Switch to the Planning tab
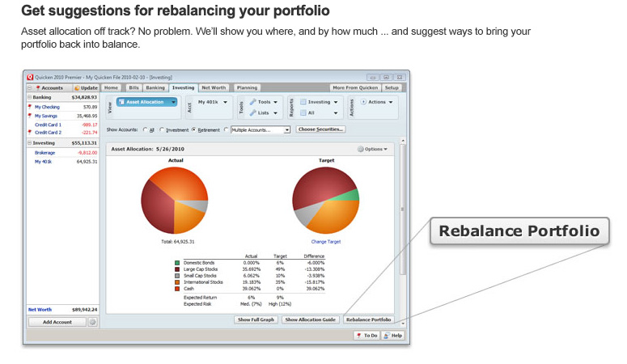Image resolution: width=627 pixels, height=364 pixels. [247, 88]
